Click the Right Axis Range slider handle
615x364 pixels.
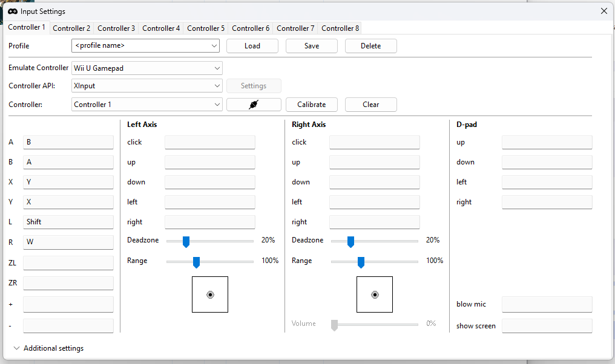(361, 262)
